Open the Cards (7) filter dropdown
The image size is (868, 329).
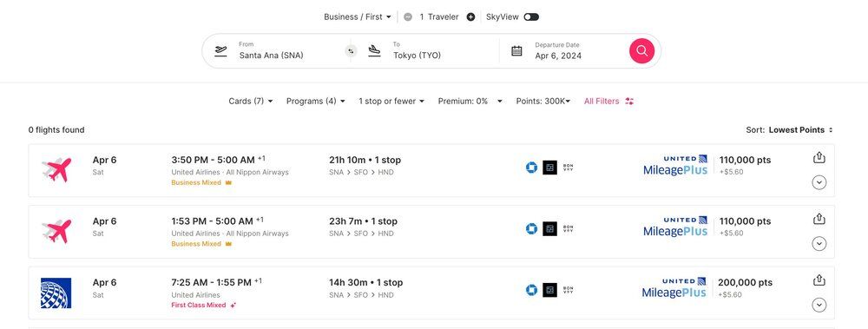pos(251,101)
